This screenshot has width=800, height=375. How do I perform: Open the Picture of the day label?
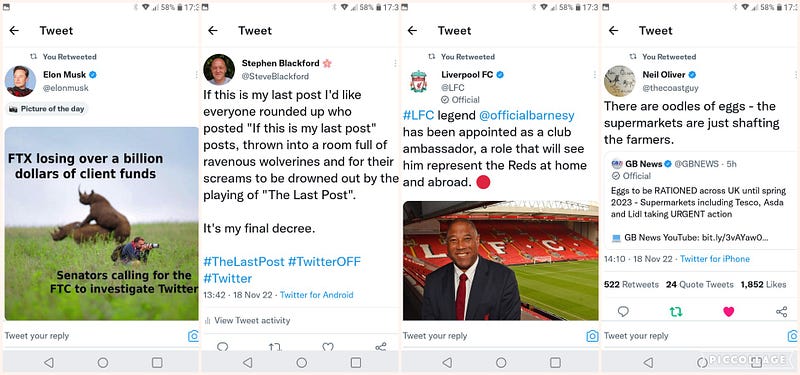point(47,109)
